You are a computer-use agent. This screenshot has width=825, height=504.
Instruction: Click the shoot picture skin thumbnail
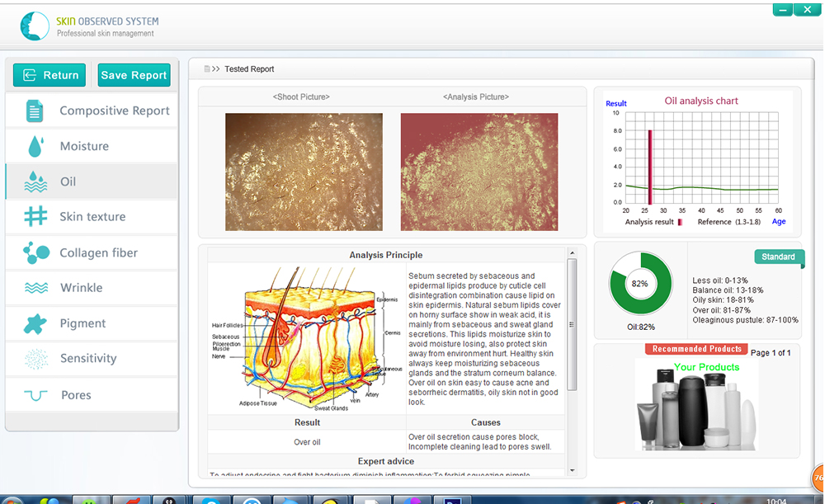click(x=304, y=172)
